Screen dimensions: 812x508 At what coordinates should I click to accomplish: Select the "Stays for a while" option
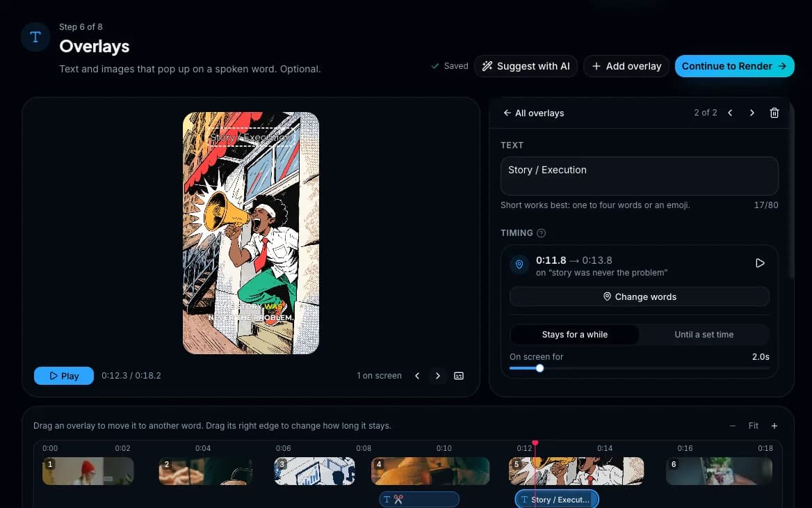pos(574,335)
